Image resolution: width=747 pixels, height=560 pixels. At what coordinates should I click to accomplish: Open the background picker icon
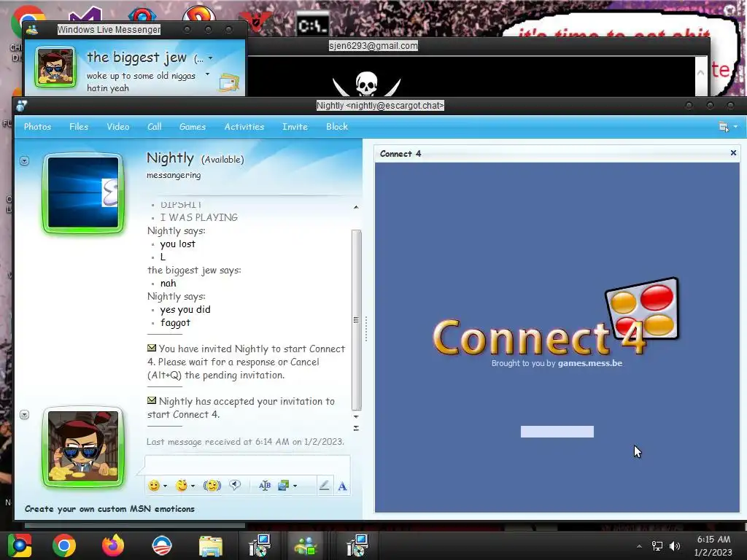(x=284, y=485)
